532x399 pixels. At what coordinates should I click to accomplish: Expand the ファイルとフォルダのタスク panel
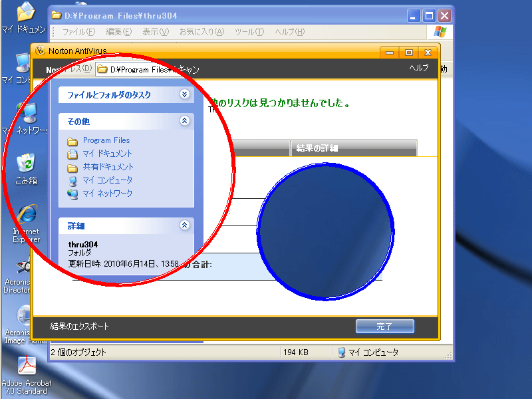point(185,94)
